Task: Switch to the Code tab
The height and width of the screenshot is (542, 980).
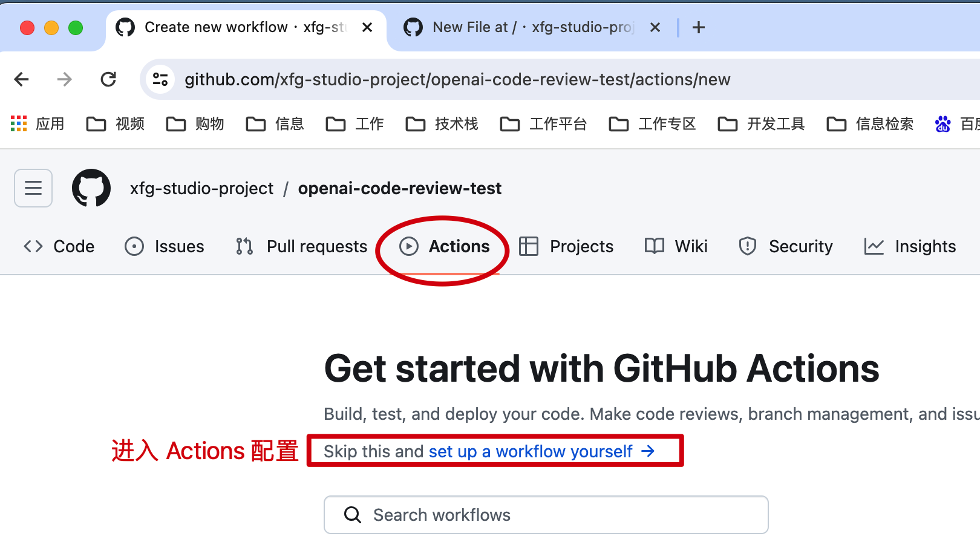Action: pos(59,246)
